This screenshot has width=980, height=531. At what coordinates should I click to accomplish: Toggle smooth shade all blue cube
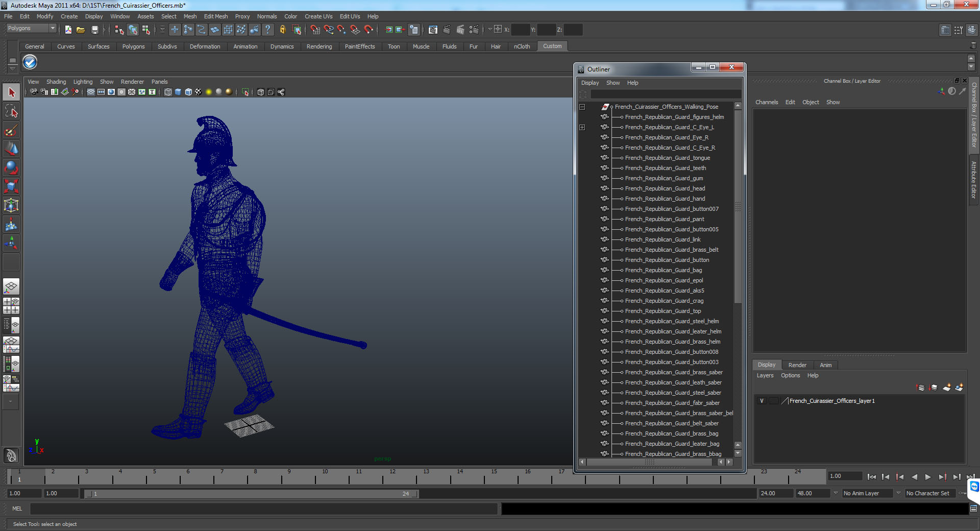pos(178,92)
